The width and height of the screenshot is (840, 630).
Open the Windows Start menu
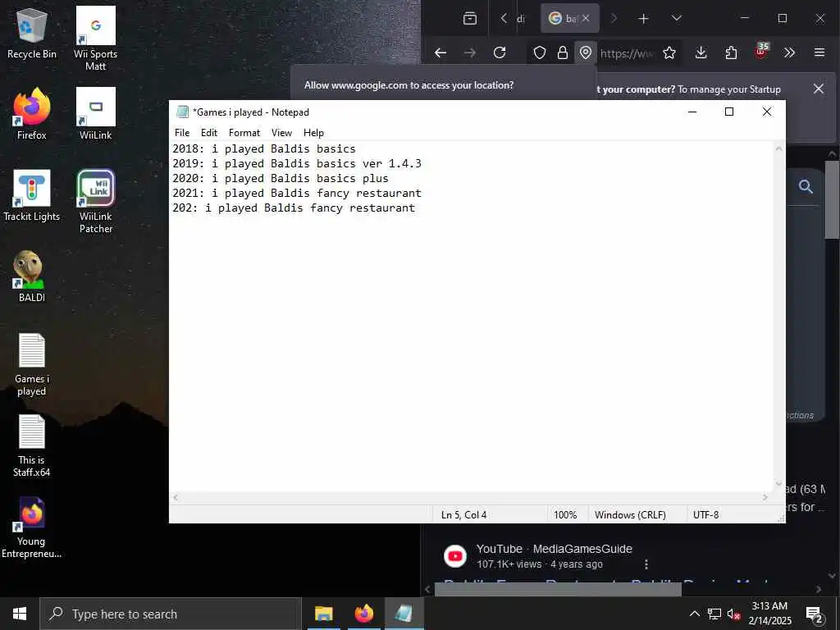click(x=20, y=614)
